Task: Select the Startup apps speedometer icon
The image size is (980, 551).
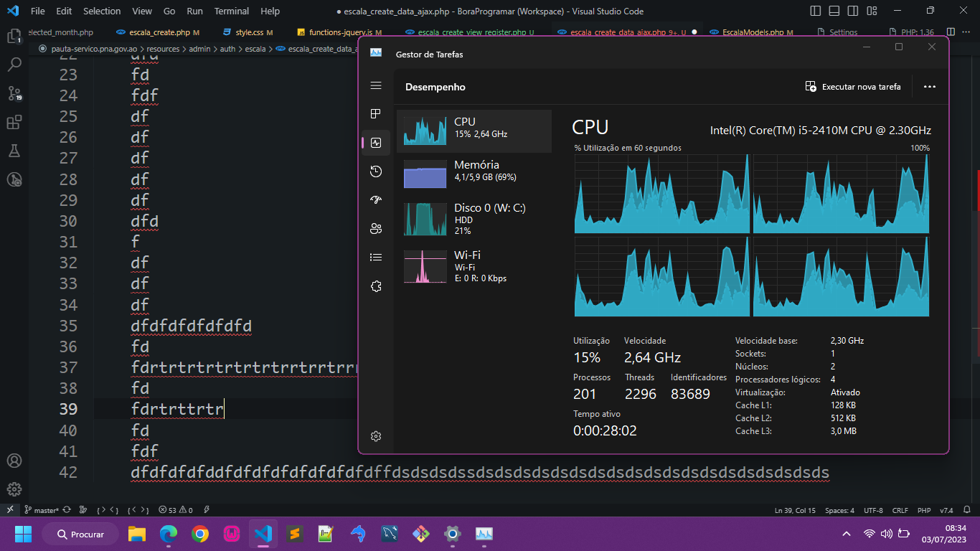Action: tap(375, 200)
